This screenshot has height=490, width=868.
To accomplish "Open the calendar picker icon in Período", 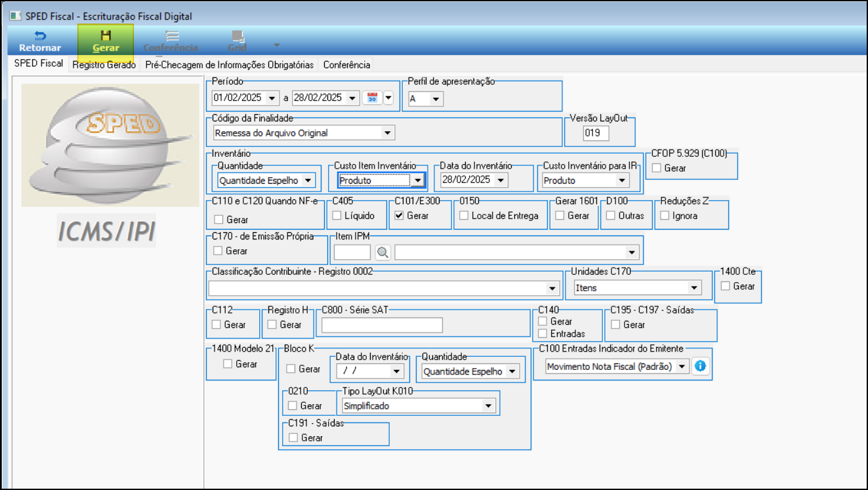I will (x=372, y=98).
